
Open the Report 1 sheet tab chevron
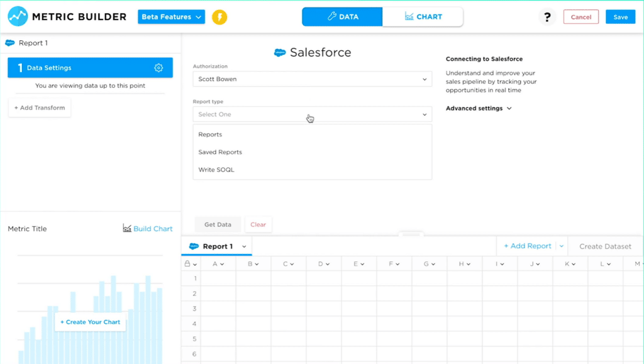click(x=244, y=246)
